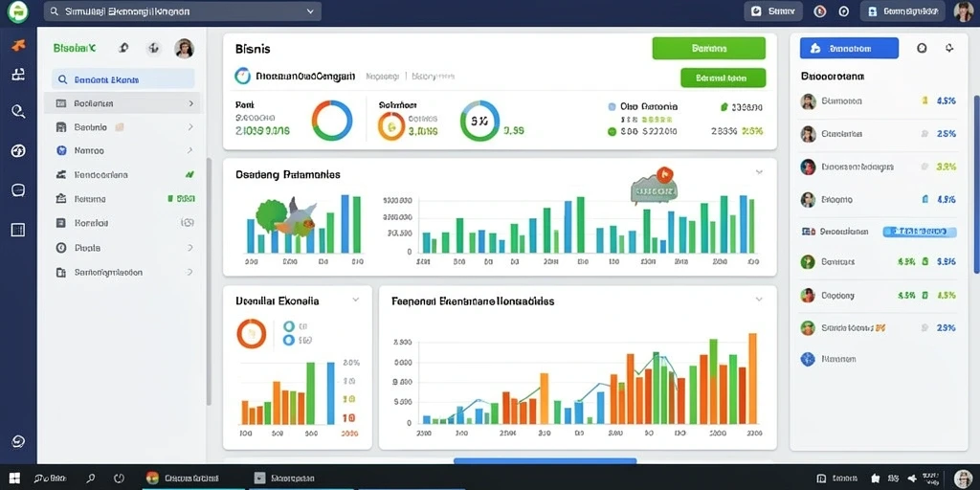Open the top search bar dropdown chevron
Image resolution: width=980 pixels, height=490 pixels.
(x=310, y=11)
